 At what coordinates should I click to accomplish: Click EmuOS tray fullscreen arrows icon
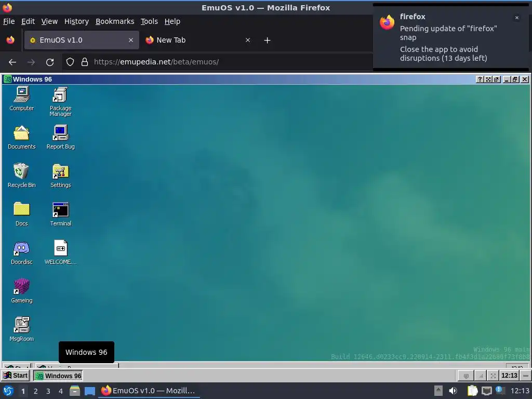(x=494, y=376)
